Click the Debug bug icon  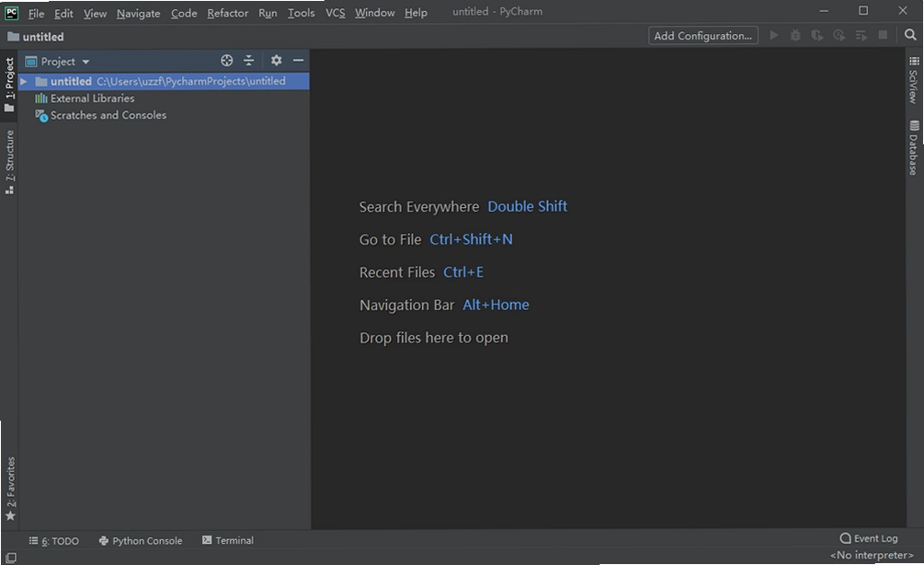[x=795, y=35]
